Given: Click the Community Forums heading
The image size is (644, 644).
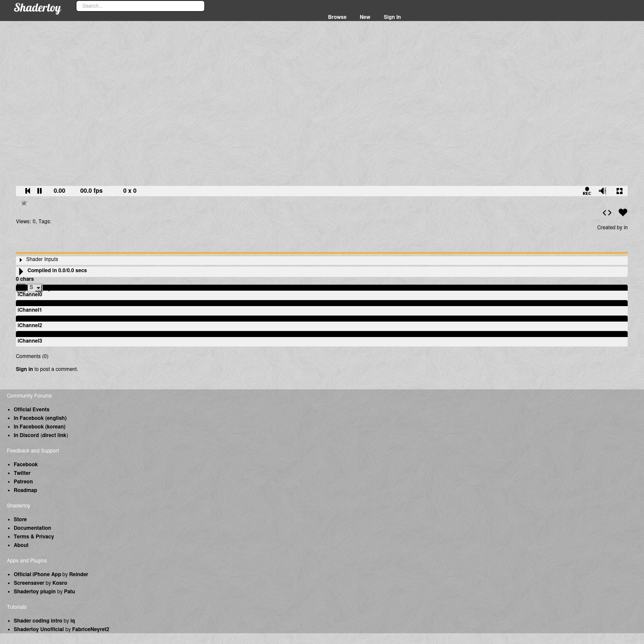Looking at the screenshot, I should pyautogui.click(x=29, y=396).
